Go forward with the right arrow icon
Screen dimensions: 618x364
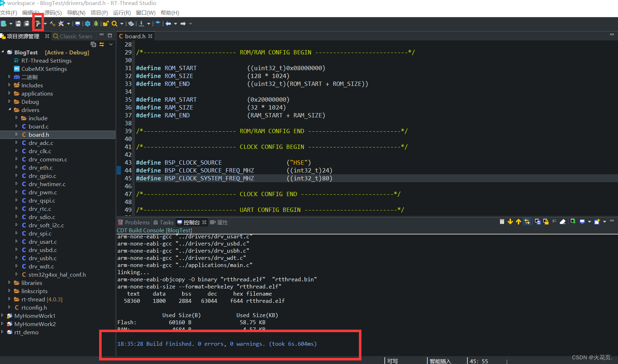coord(183,24)
